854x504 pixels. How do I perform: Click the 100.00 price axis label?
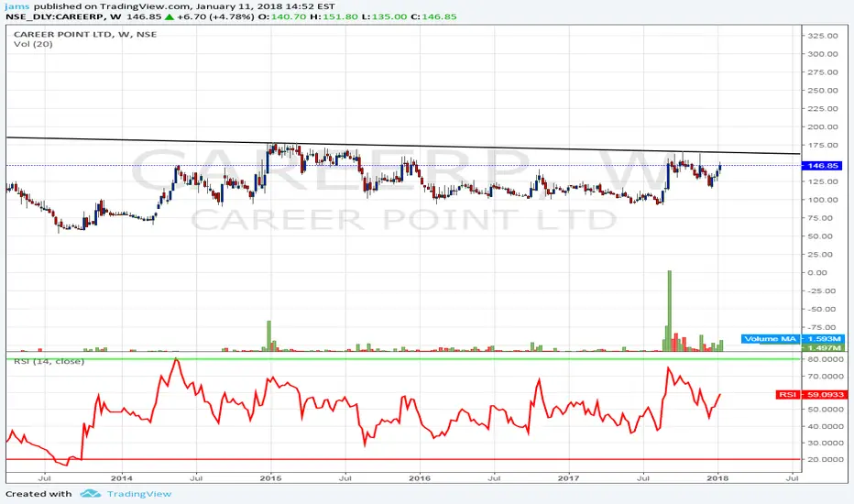[823, 200]
